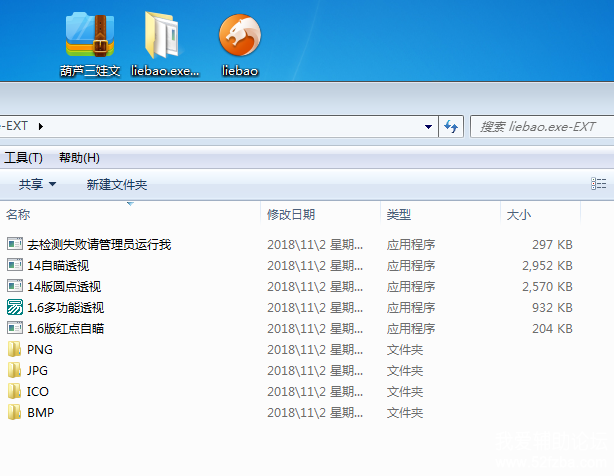Click the refresh button beside the address bar
The image size is (614, 476).
451,126
